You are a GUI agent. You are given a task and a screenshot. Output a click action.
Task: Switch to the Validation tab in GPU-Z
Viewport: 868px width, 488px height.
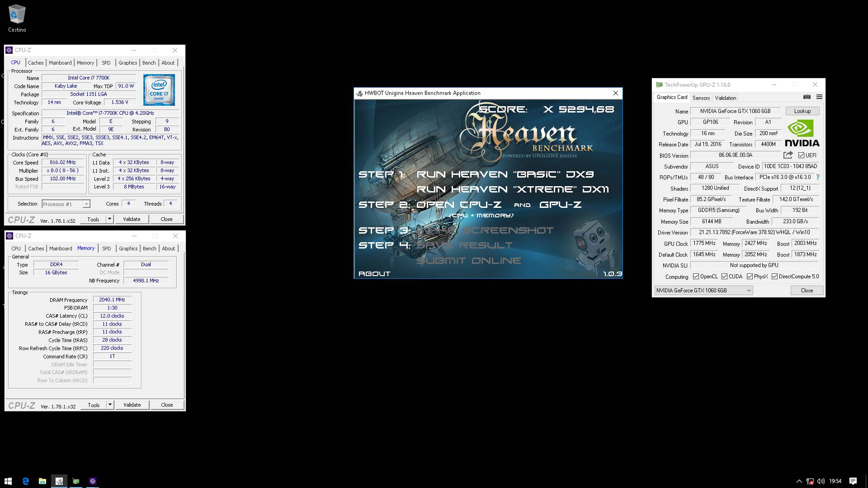pos(726,98)
